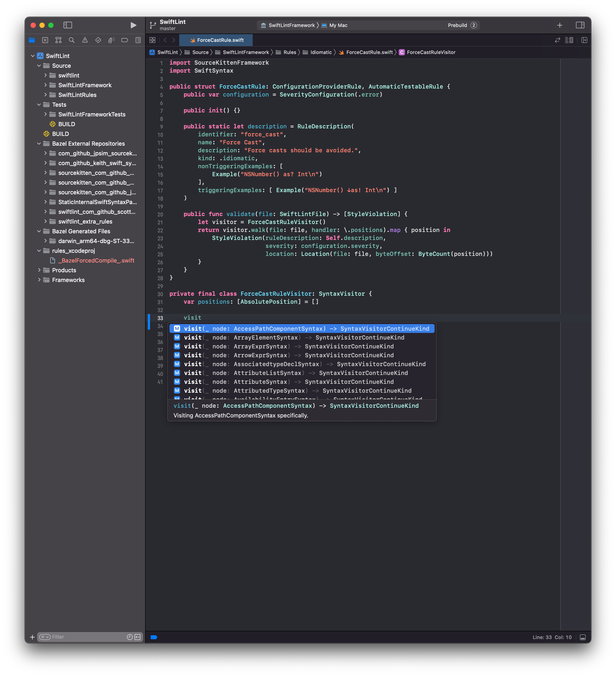Image resolution: width=616 pixels, height=676 pixels.
Task: Choose the My Mac run destination
Action: coord(335,25)
